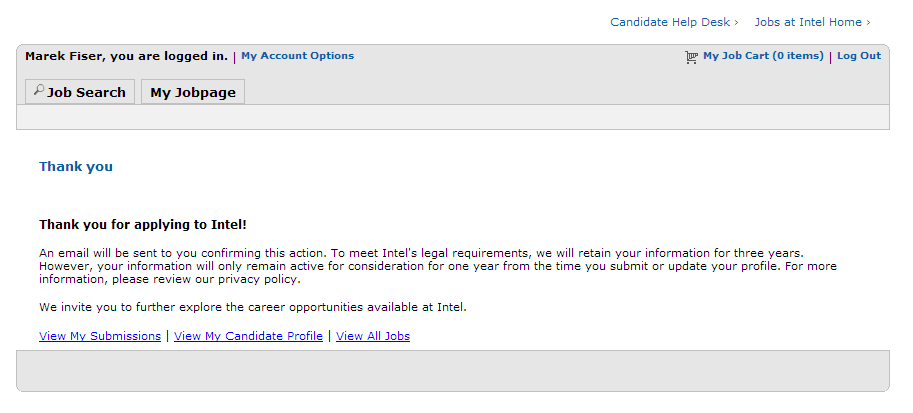The height and width of the screenshot is (413, 913).
Task: Click the arrow after Candidate Help Desk
Action: pyautogui.click(x=737, y=22)
